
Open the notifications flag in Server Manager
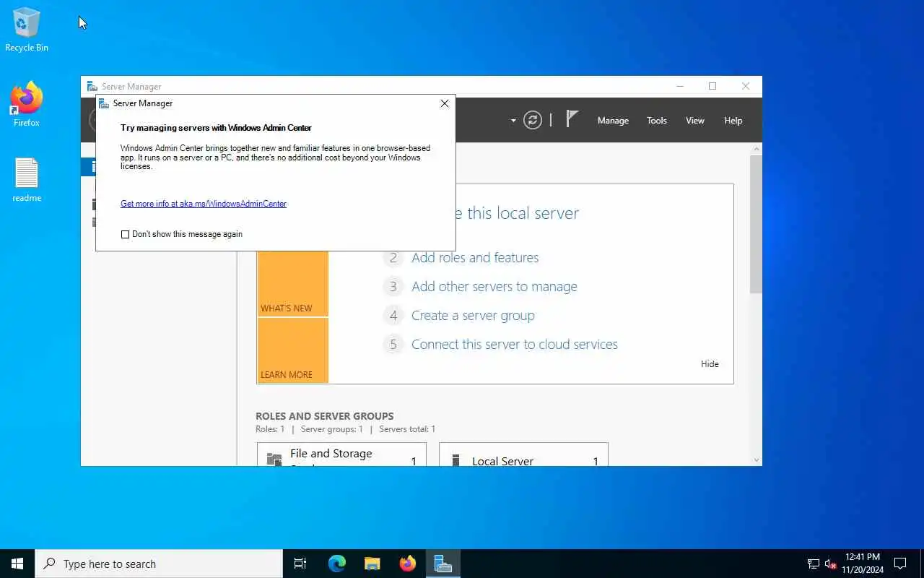tap(572, 119)
